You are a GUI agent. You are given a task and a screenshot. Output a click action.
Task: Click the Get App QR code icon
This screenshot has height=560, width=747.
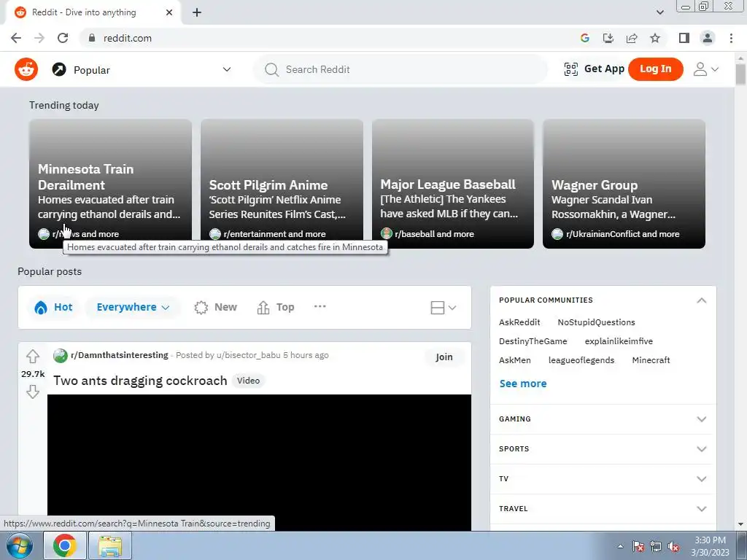point(570,69)
